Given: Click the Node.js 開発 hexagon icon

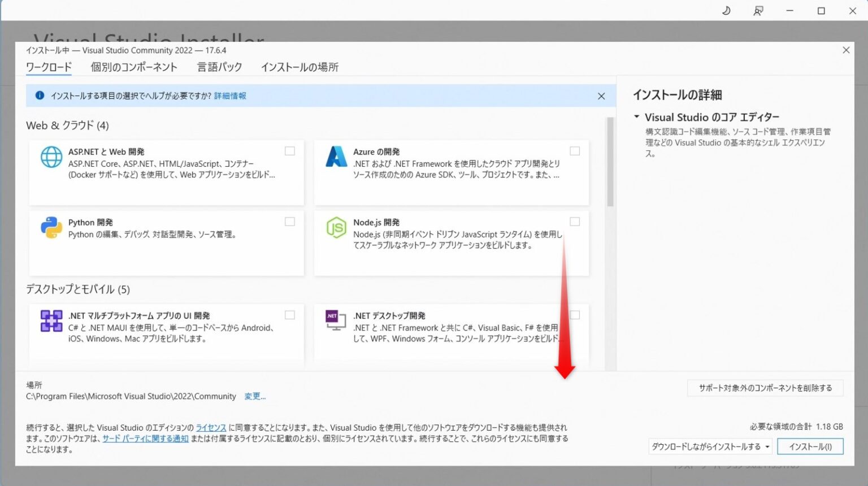Looking at the screenshot, I should click(336, 228).
